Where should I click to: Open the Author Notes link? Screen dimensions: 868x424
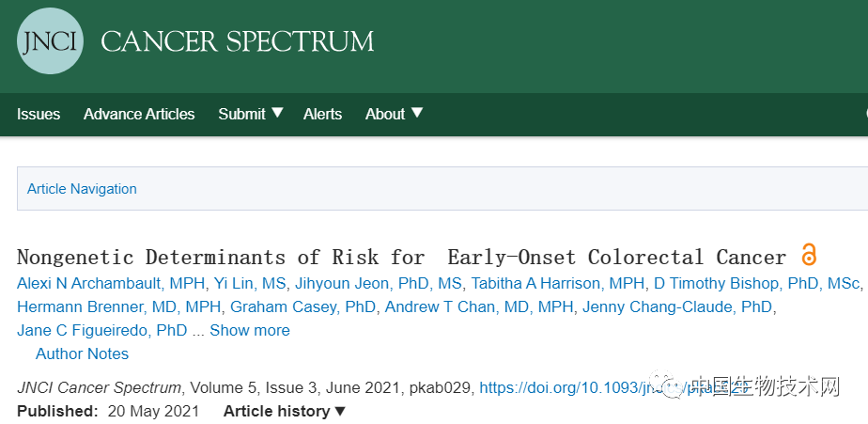[82, 353]
